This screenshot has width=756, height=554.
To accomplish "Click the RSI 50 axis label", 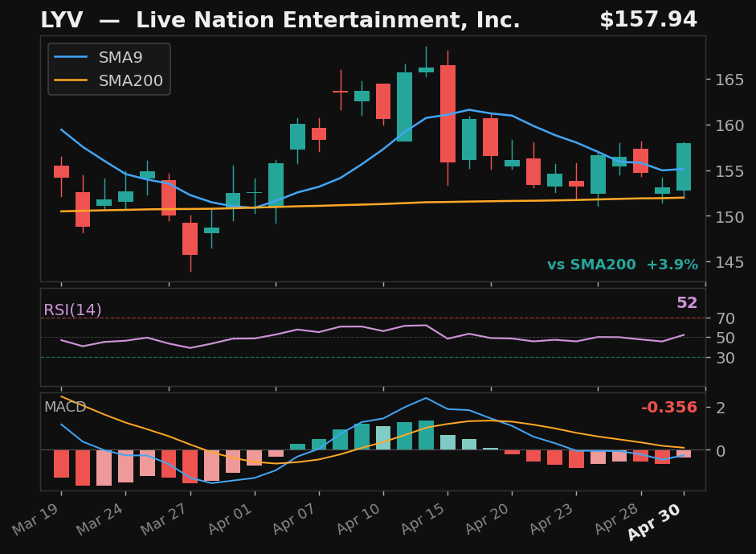I will pos(725,339).
